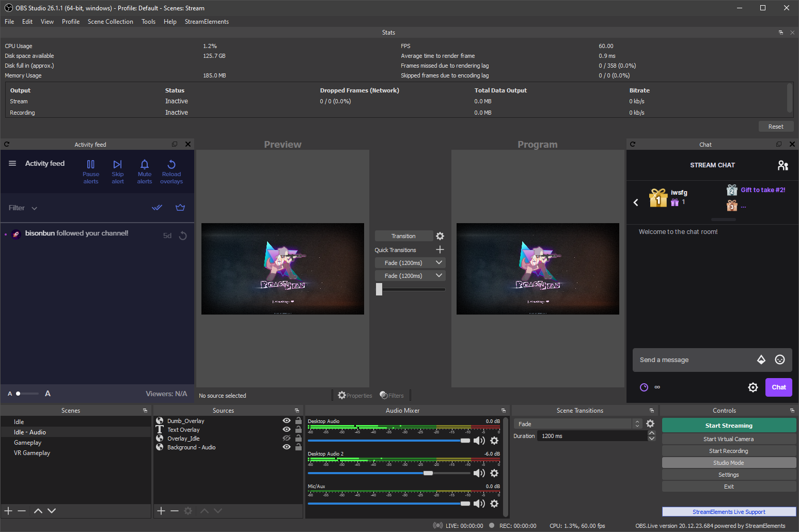Image resolution: width=799 pixels, height=532 pixels.
Task: Click Start Streaming button
Action: point(729,426)
